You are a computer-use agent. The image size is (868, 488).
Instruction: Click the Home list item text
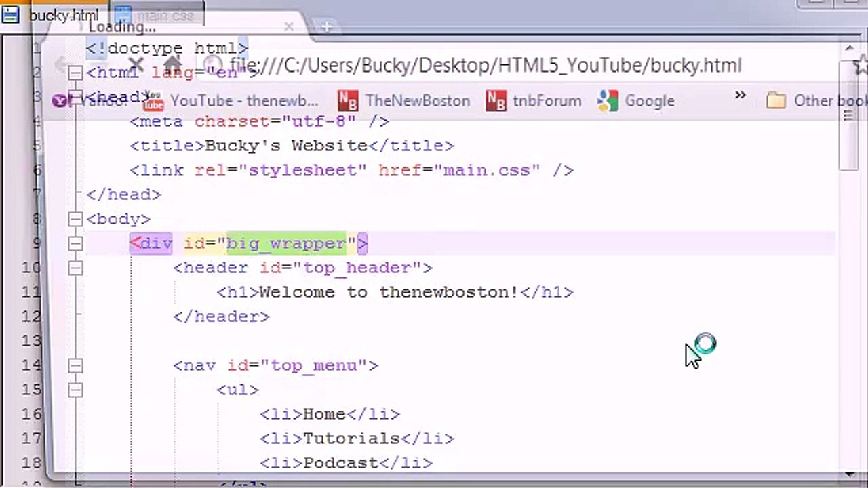324,414
